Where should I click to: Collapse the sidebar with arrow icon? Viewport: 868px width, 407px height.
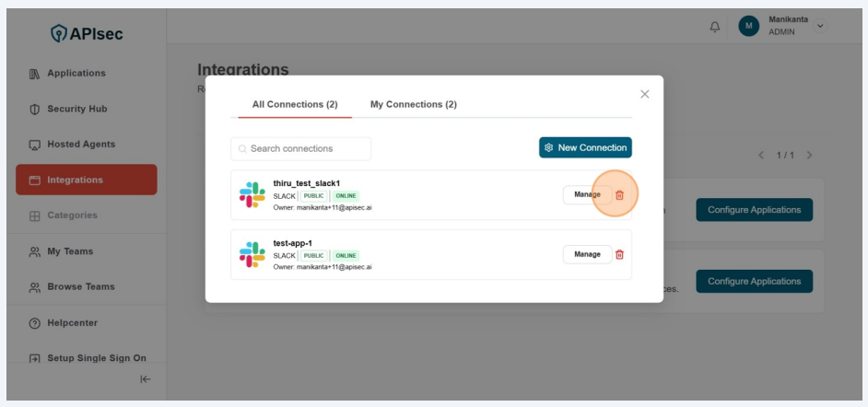click(x=145, y=378)
